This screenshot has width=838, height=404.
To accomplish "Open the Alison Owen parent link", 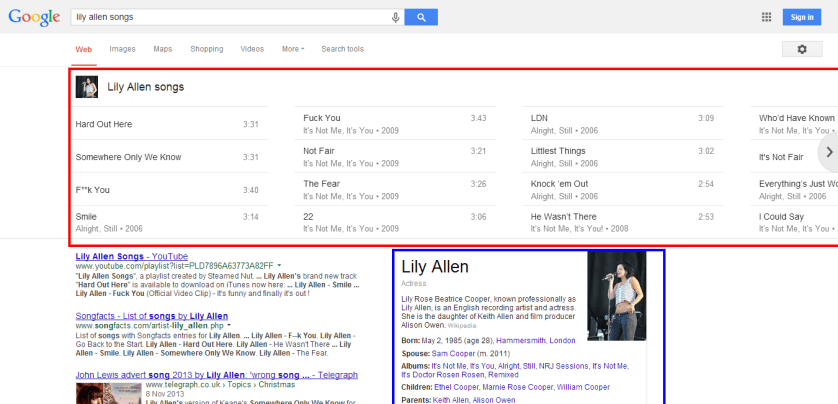I will pos(493,400).
